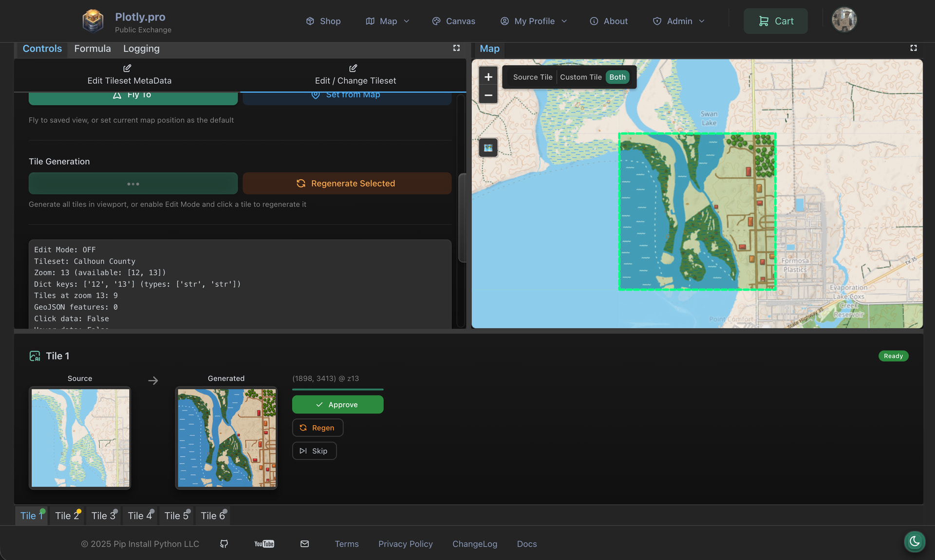Viewport: 935px width, 560px height.
Task: Click the Generated tile thumbnail image
Action: click(x=226, y=438)
